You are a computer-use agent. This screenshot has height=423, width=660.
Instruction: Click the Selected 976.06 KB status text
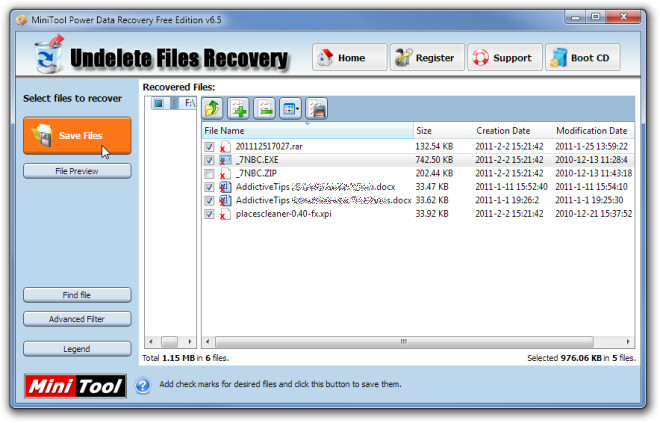pyautogui.click(x=581, y=358)
